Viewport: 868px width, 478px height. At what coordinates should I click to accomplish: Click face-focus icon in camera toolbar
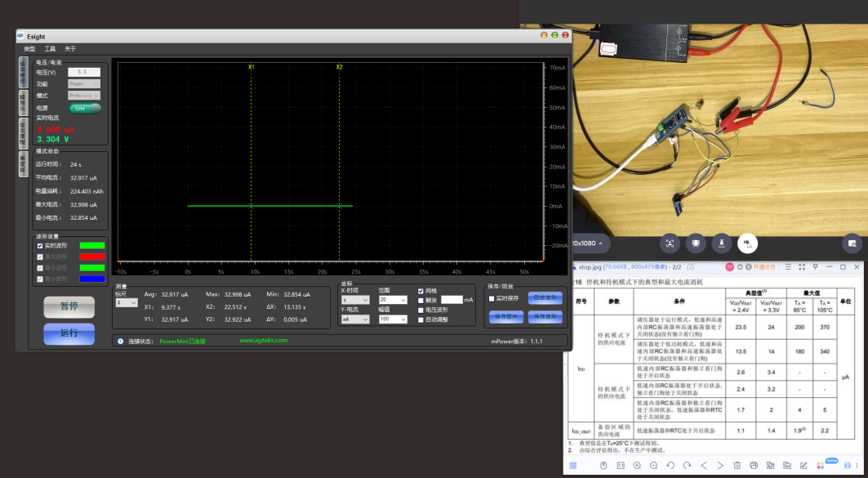pyautogui.click(x=670, y=243)
